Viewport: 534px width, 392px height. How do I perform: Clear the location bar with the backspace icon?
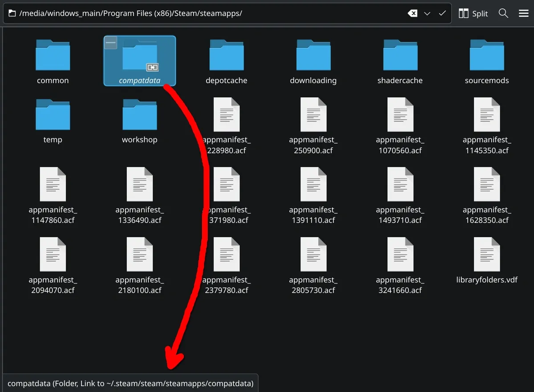(x=412, y=13)
